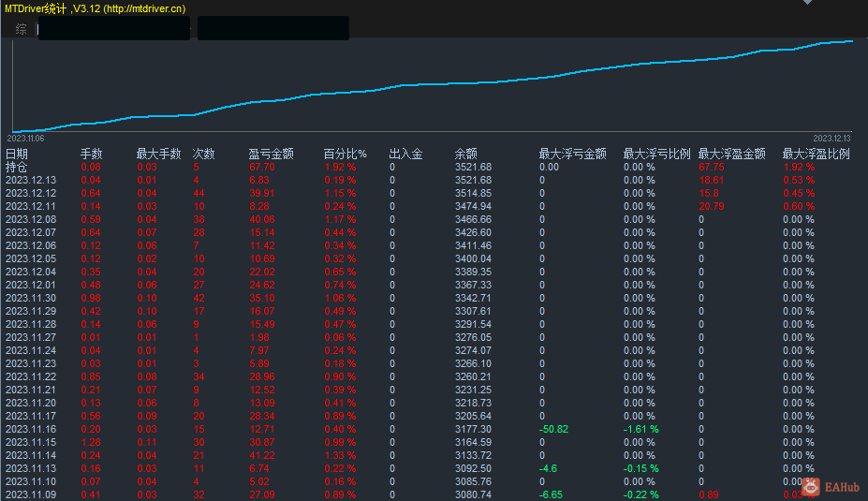The image size is (868, 501).
Task: Select the 2023.11.29 row date
Action: 31,311
